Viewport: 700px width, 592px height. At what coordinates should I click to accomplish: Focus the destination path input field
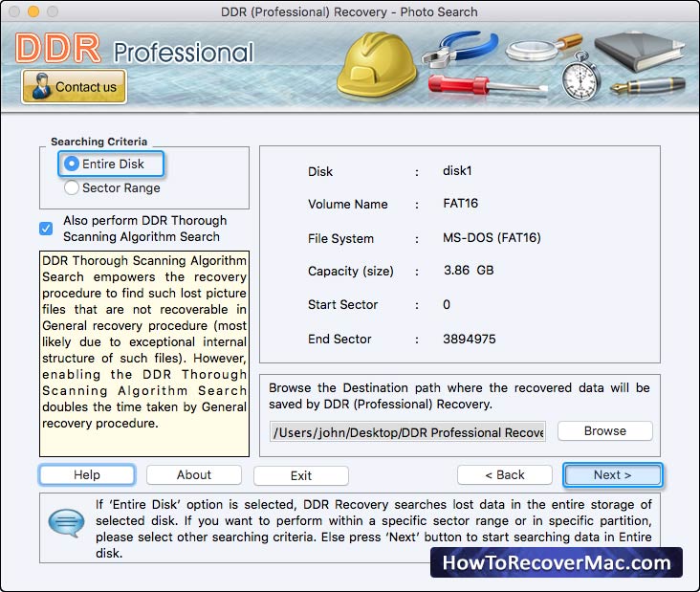coord(407,432)
